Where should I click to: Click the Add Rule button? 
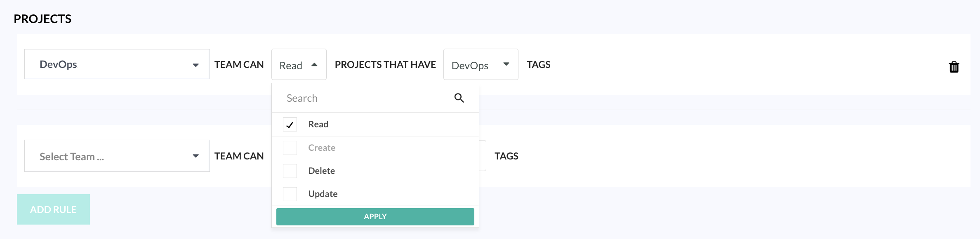coord(53,209)
